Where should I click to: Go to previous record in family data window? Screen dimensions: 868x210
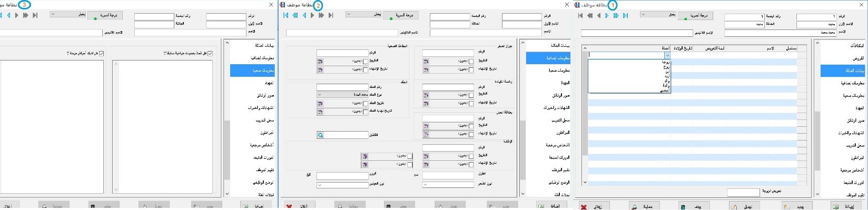(x=598, y=16)
